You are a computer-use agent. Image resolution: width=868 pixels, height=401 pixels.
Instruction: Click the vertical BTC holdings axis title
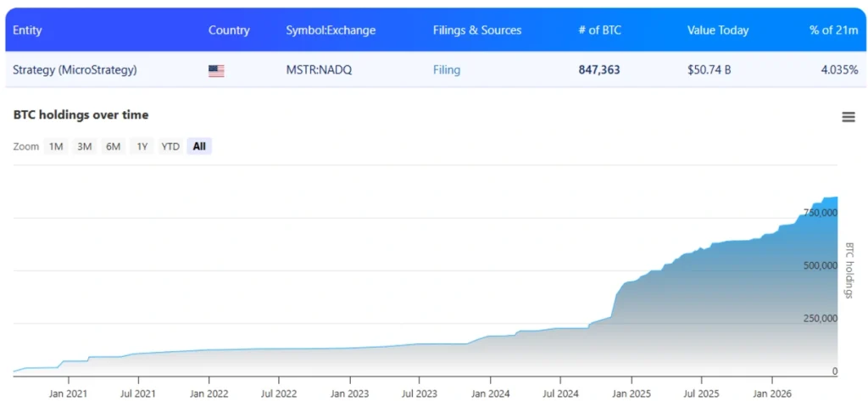tap(849, 270)
